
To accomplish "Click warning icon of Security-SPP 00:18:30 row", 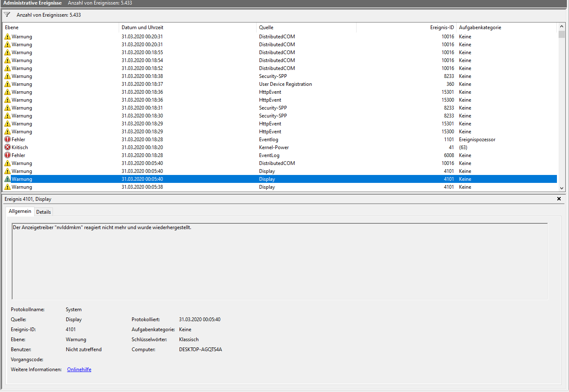I will tap(7, 116).
